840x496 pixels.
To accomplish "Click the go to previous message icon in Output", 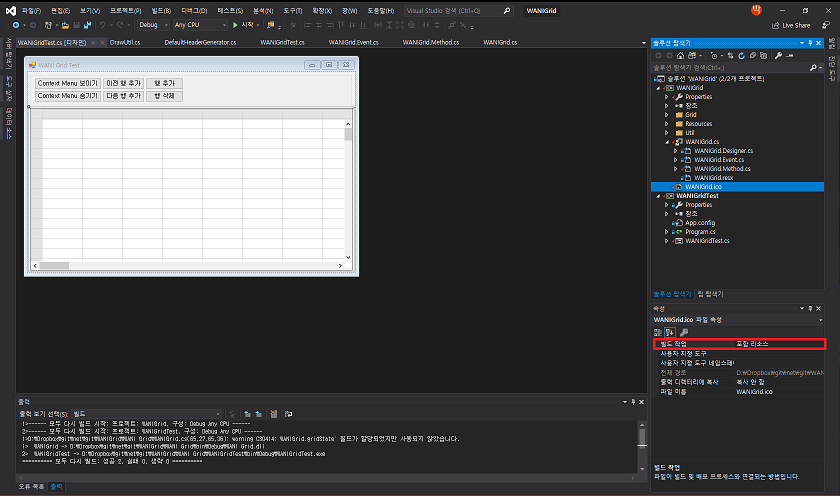I will pyautogui.click(x=248, y=414).
